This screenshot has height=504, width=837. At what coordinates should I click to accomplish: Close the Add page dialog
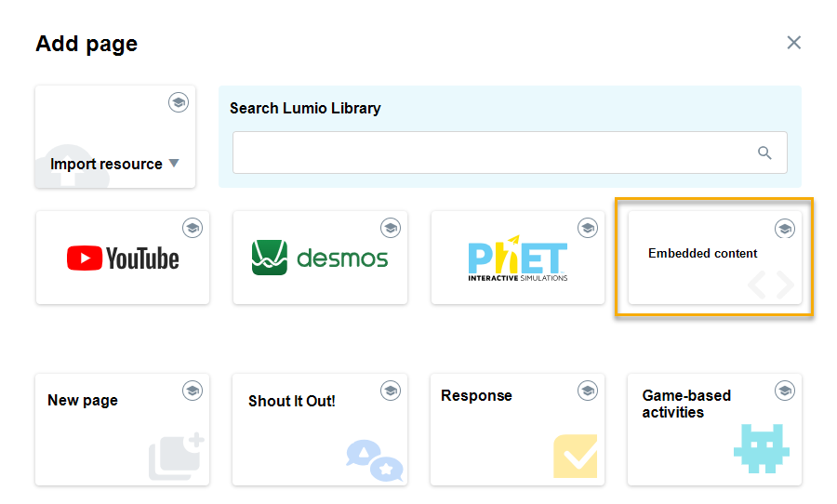click(794, 43)
